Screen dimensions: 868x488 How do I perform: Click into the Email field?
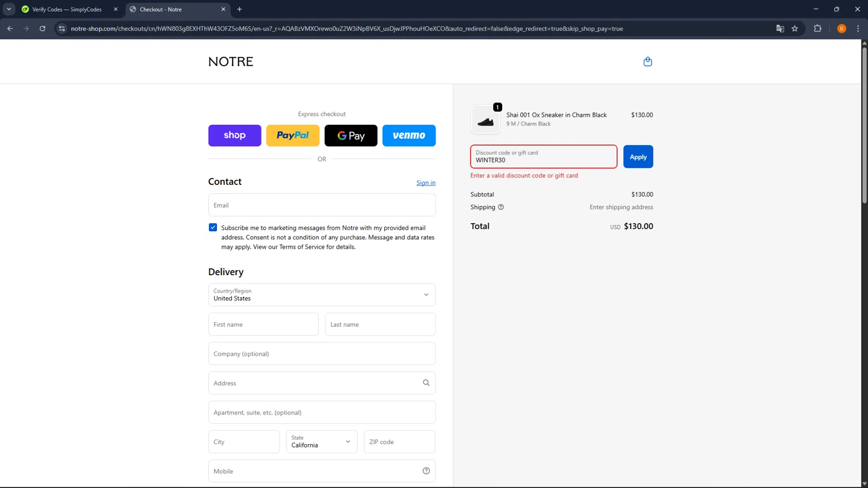pos(322,205)
